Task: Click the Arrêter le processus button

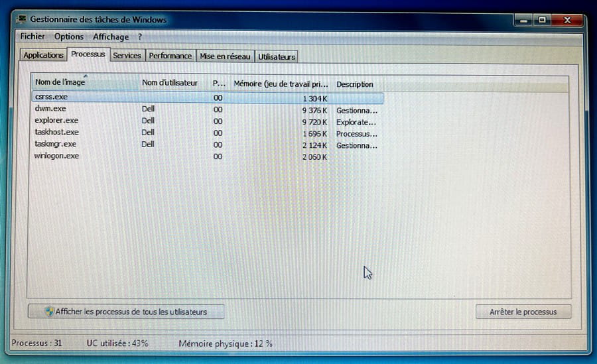Action: (x=523, y=312)
